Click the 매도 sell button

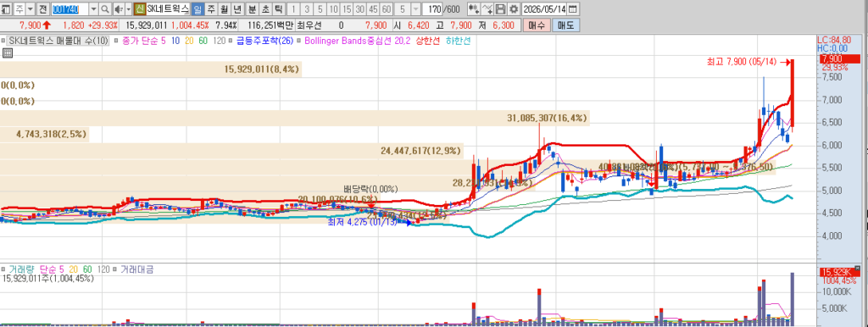[x=565, y=25]
